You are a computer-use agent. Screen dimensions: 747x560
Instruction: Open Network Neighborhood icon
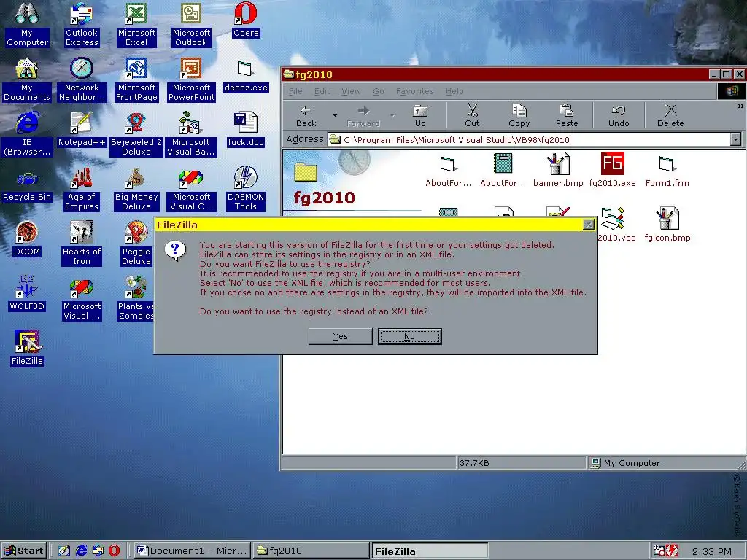click(x=82, y=79)
